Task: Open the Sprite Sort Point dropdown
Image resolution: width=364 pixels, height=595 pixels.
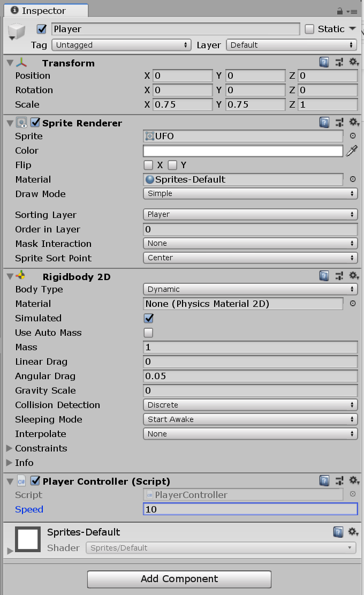Action: tap(251, 258)
